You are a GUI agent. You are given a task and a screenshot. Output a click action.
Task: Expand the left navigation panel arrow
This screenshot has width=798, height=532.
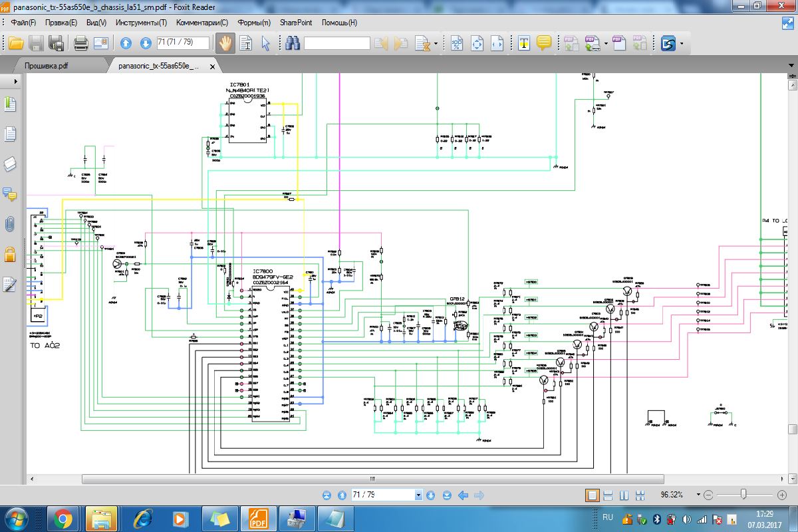pos(15,81)
